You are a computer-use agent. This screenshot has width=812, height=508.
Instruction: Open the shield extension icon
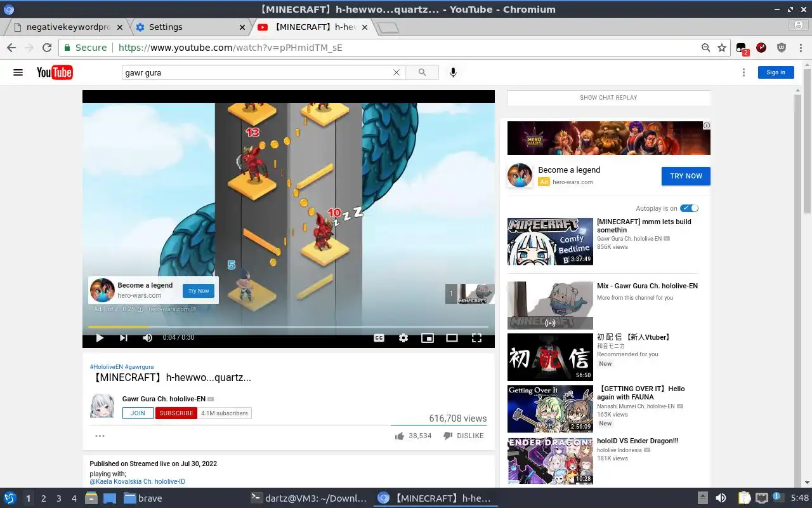782,48
